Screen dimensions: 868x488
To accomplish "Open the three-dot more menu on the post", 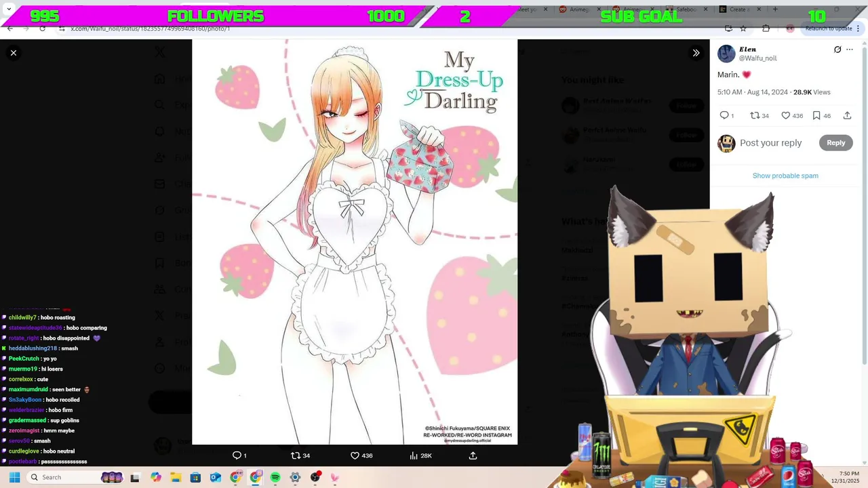I will (x=850, y=49).
